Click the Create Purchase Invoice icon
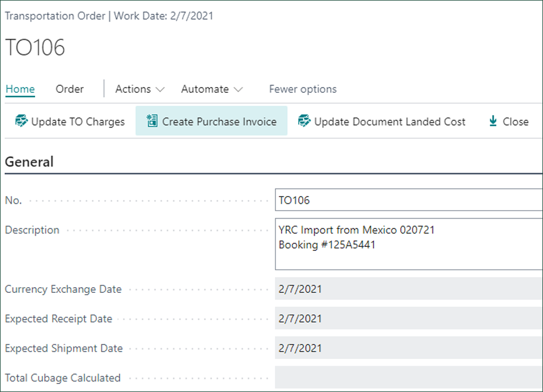Screen dimensions: 543x392 pos(152,121)
